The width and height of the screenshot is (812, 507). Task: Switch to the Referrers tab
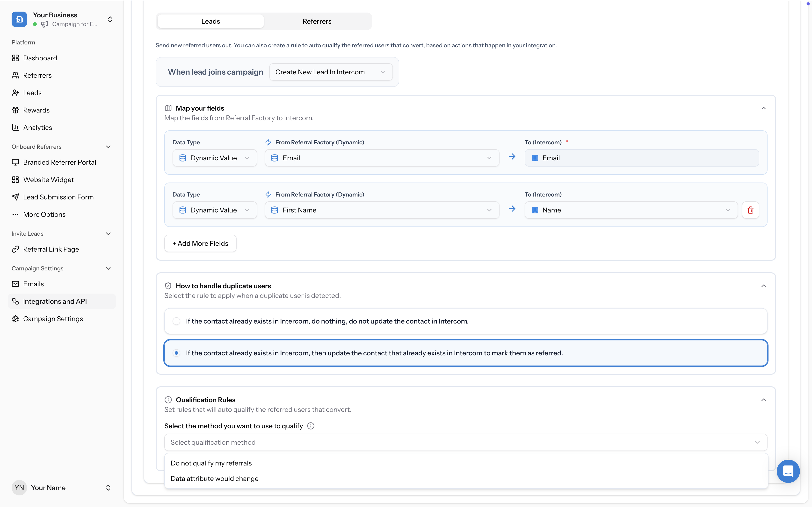(x=317, y=21)
